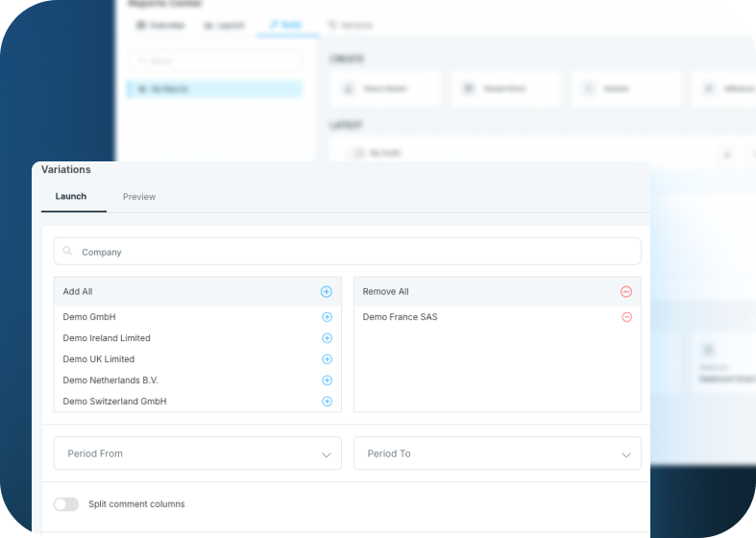Click the Company search input field
The width and height of the screenshot is (756, 538).
coord(347,251)
